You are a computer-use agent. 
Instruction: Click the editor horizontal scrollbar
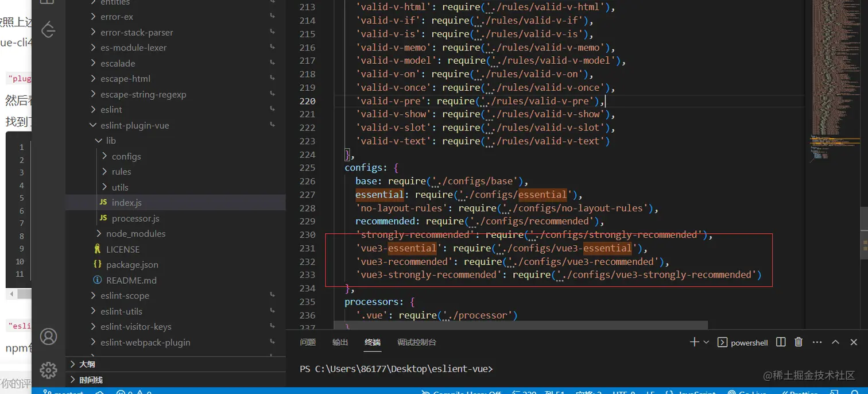tap(520, 326)
